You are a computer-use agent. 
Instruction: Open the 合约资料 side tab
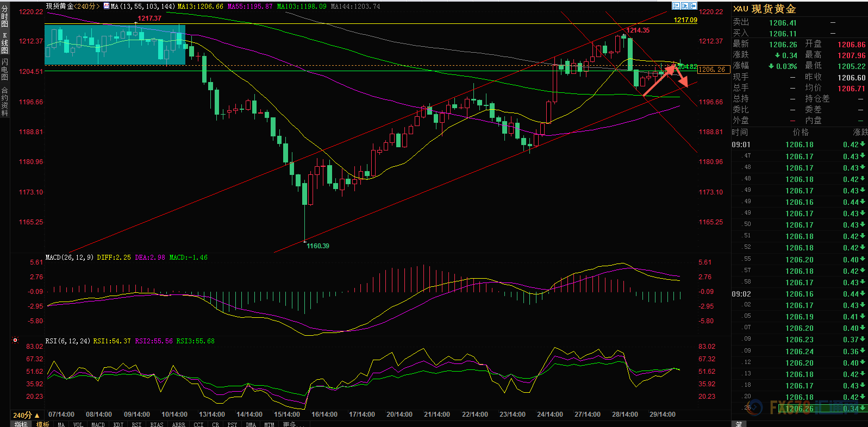coord(5,102)
